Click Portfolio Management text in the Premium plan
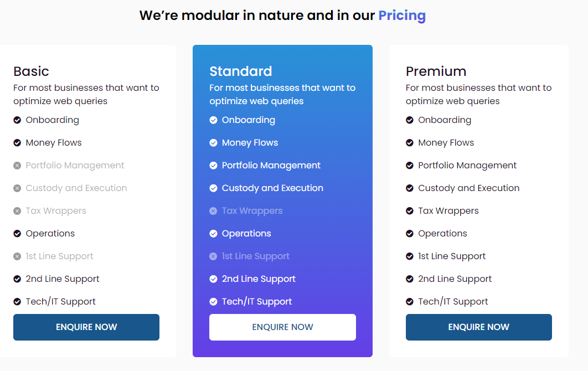Screen dimensions: 588x371 click(467, 166)
